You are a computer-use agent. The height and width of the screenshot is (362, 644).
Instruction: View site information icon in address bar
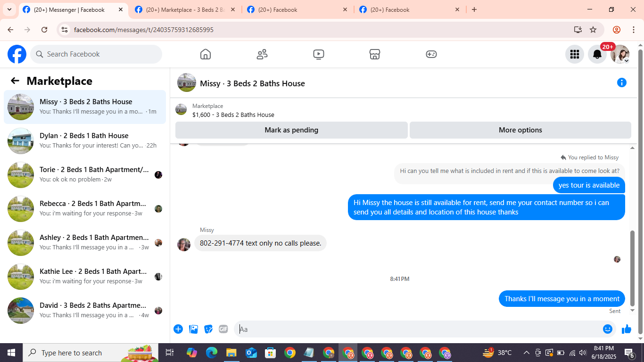click(65, 30)
